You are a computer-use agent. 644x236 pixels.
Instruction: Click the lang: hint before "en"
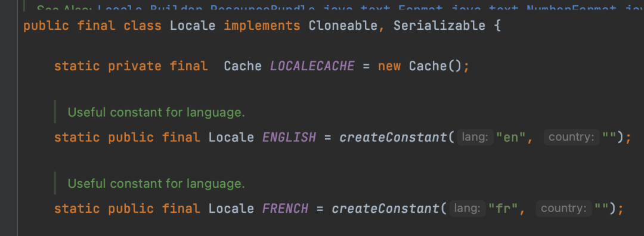[475, 137]
